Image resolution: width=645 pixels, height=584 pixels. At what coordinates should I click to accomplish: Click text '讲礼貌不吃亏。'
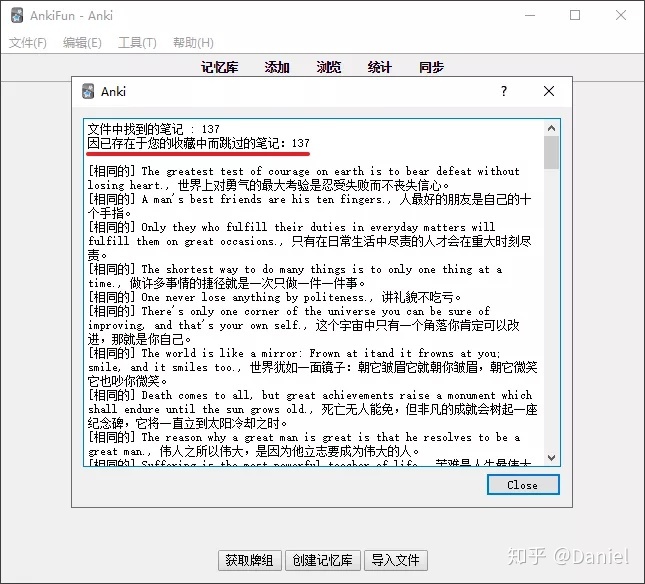coord(421,297)
